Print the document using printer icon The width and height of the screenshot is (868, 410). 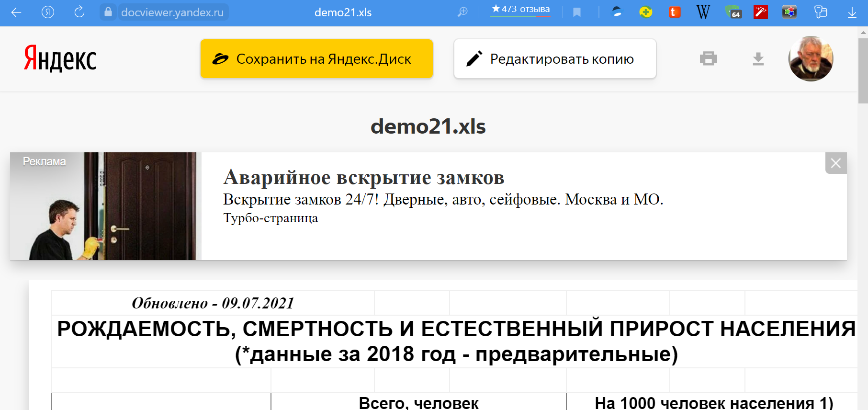pyautogui.click(x=708, y=58)
